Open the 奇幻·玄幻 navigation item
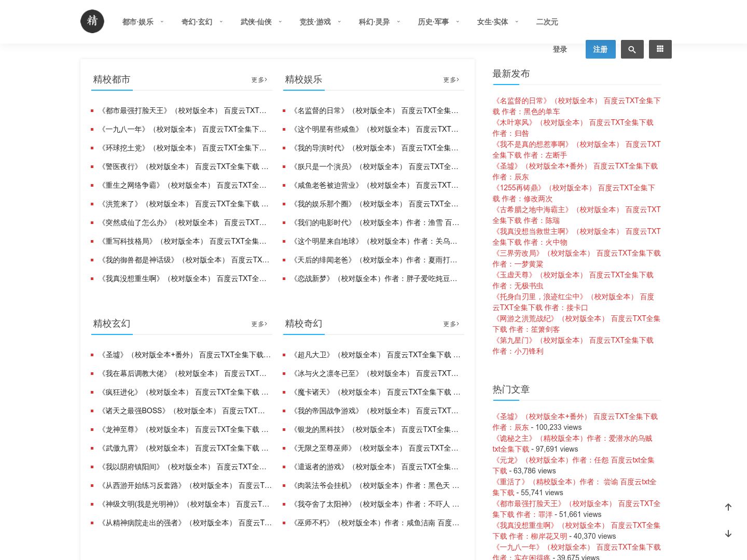 point(197,22)
